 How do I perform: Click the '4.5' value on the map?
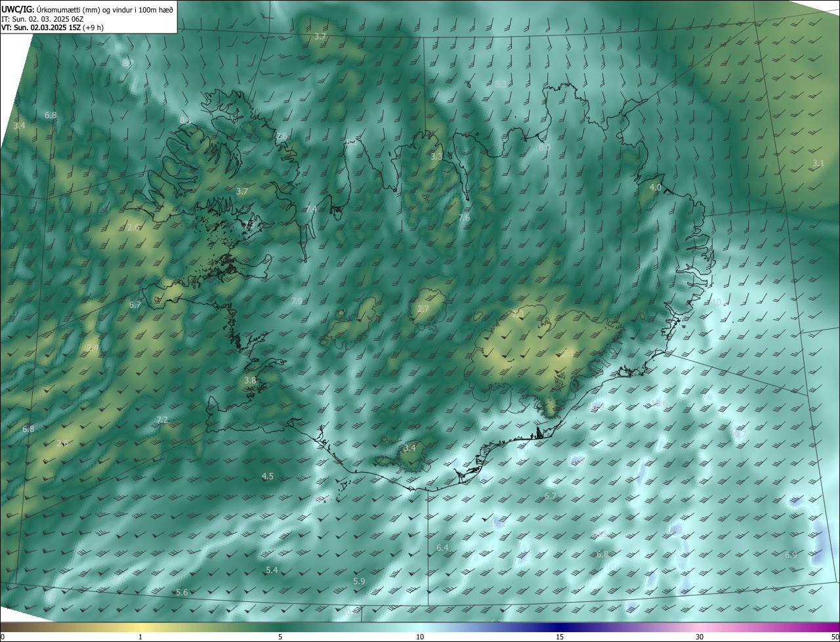(x=268, y=476)
